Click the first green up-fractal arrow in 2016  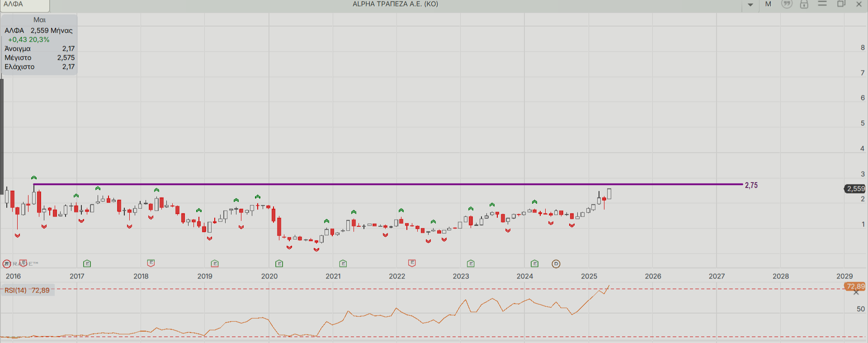point(34,178)
